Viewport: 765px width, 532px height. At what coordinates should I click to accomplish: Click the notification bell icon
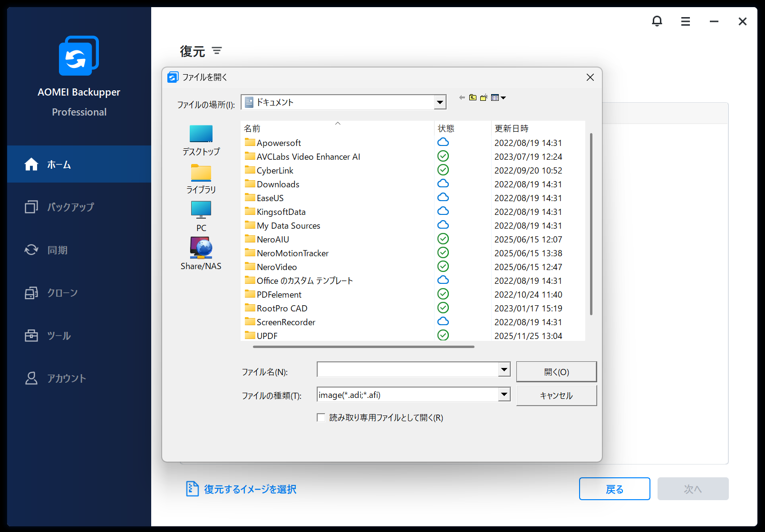click(657, 21)
